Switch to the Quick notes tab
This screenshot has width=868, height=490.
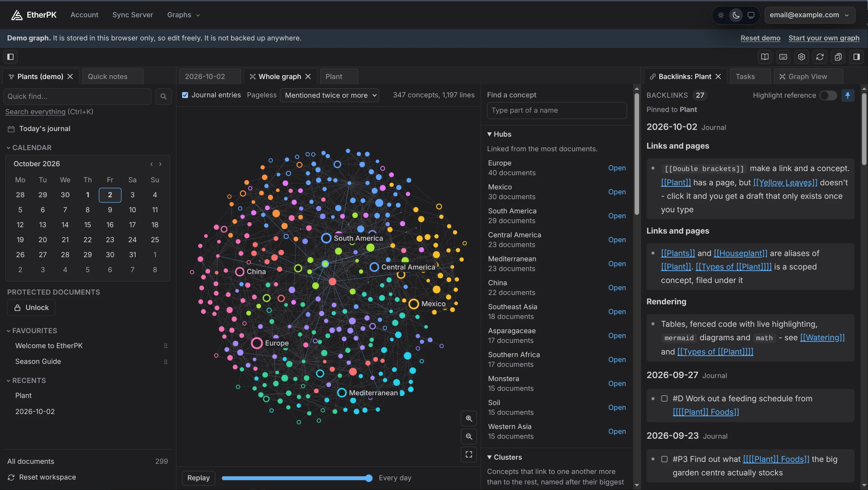[x=112, y=77]
